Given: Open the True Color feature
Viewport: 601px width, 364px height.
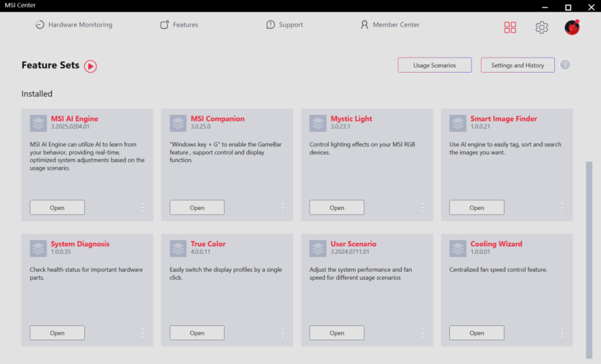Looking at the screenshot, I should pos(197,332).
